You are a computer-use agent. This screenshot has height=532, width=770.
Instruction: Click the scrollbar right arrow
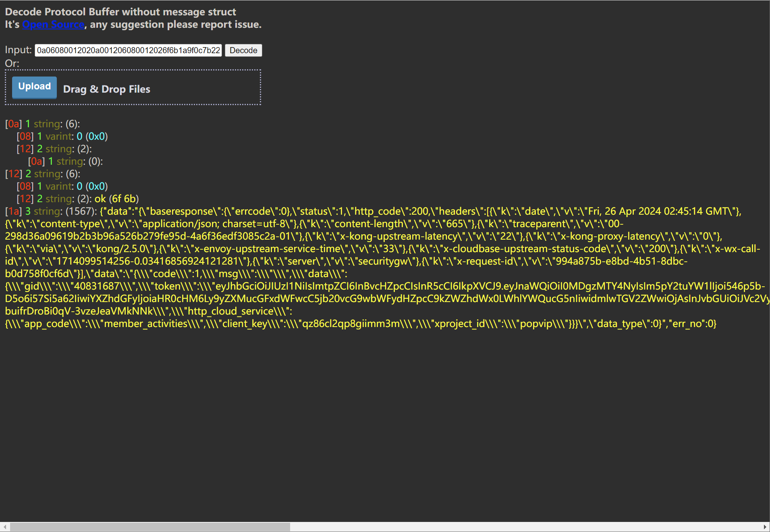(765, 527)
